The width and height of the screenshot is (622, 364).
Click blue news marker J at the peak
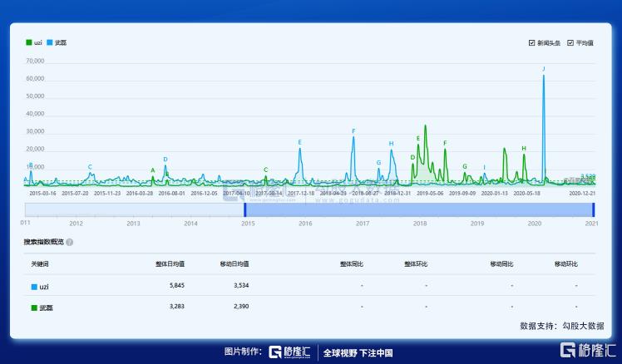(544, 69)
